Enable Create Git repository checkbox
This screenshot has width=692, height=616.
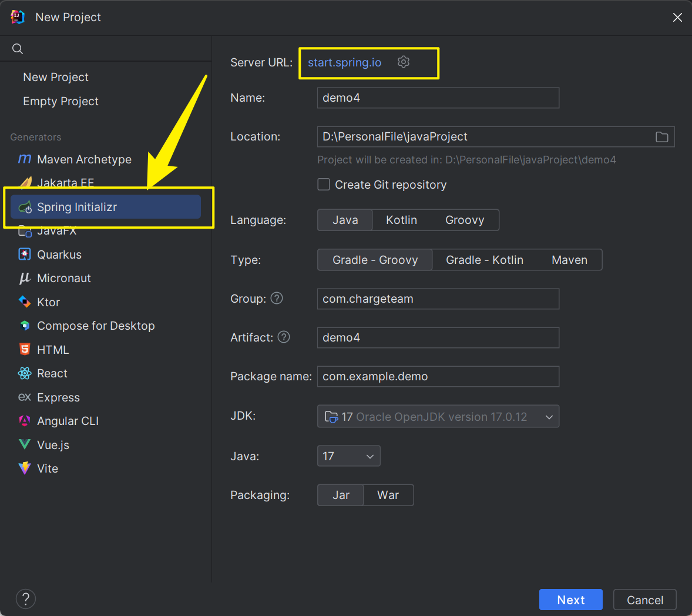pos(324,184)
